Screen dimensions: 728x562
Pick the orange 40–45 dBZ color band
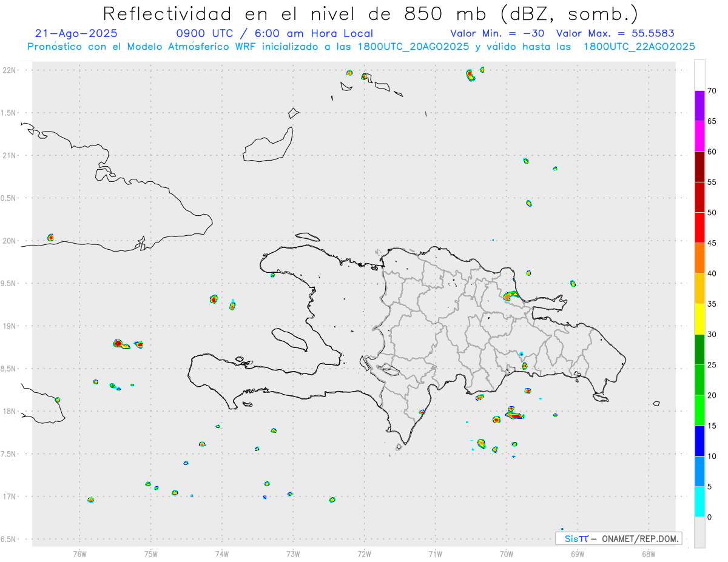[699, 258]
